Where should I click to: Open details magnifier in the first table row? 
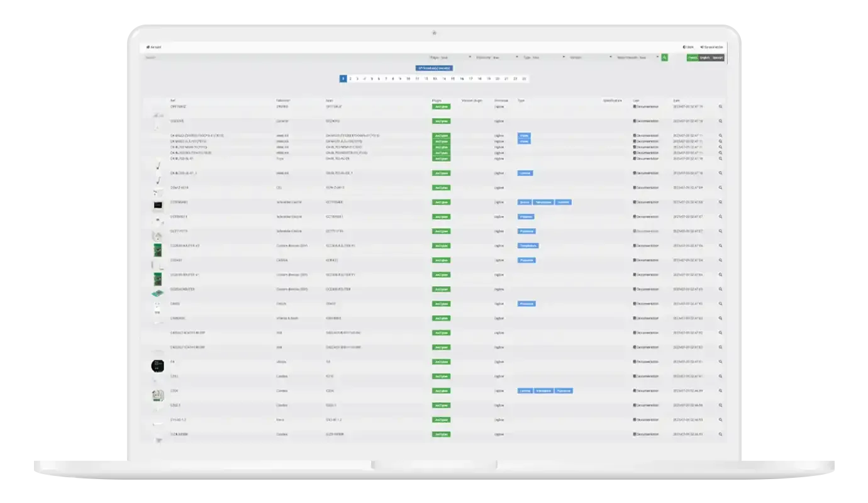pyautogui.click(x=720, y=106)
